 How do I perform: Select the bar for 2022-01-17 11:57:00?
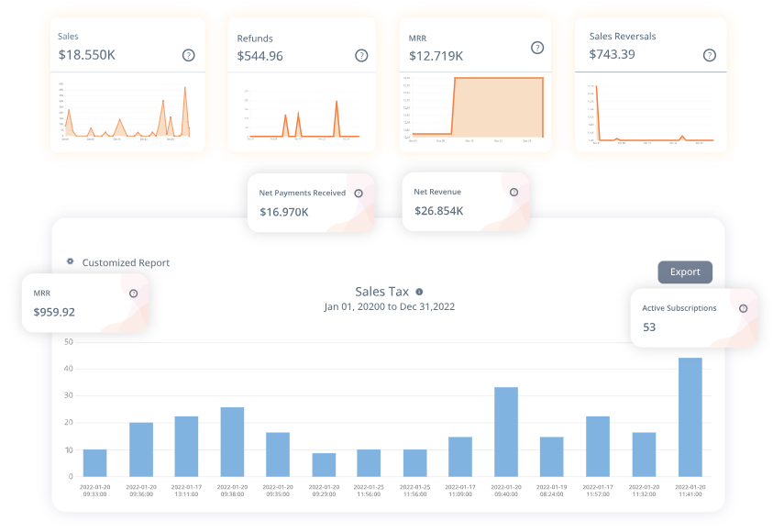pos(598,447)
